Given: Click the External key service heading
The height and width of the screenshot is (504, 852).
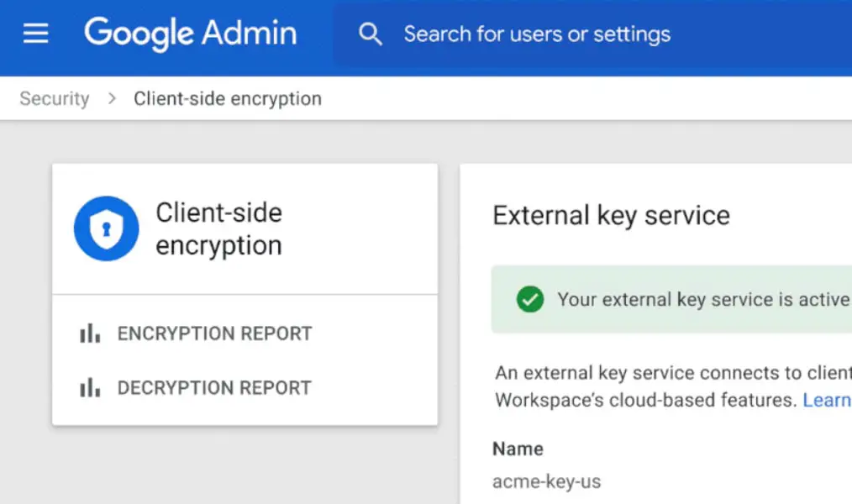Looking at the screenshot, I should 612,216.
